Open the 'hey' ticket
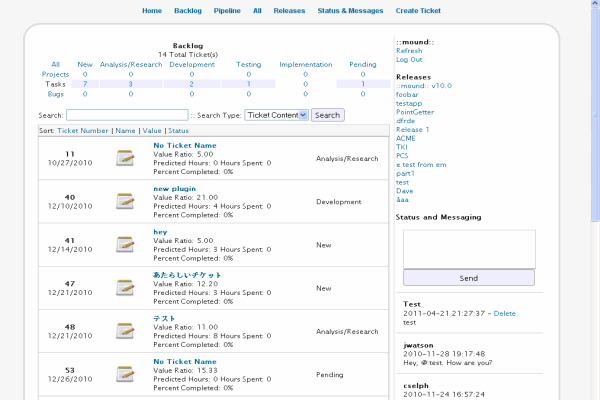Image resolution: width=600 pixels, height=400 pixels. (160, 232)
